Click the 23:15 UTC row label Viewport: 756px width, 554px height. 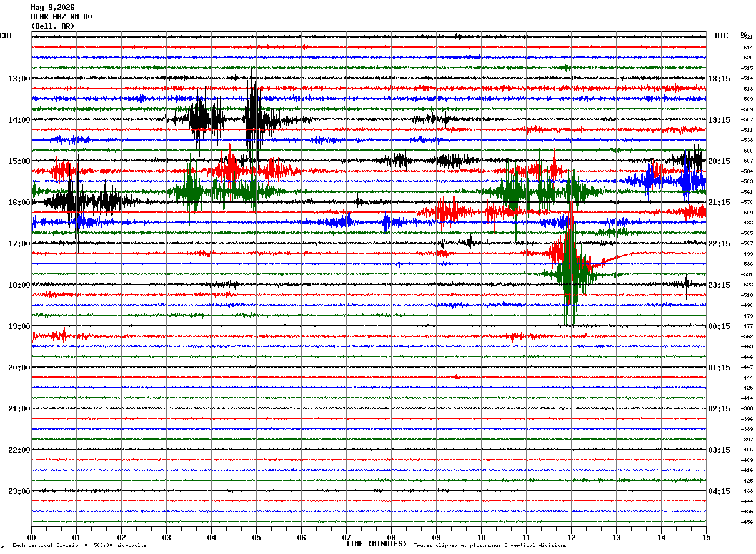[719, 285]
